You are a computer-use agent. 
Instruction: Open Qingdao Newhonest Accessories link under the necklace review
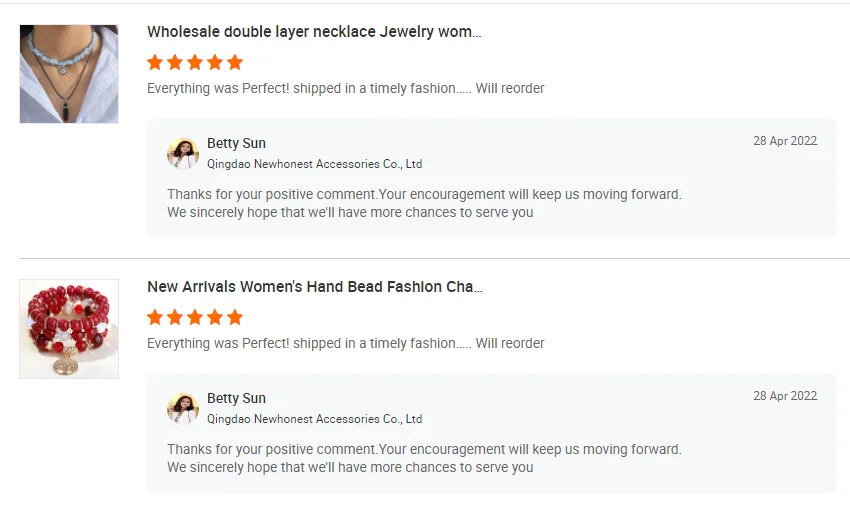click(x=314, y=164)
